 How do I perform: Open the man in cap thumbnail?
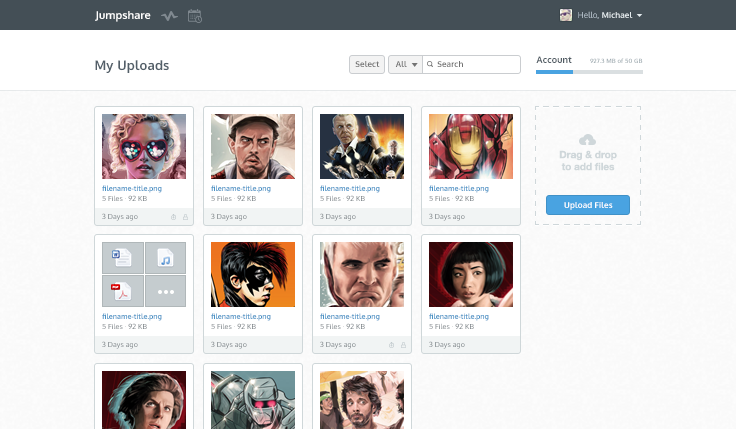253,146
